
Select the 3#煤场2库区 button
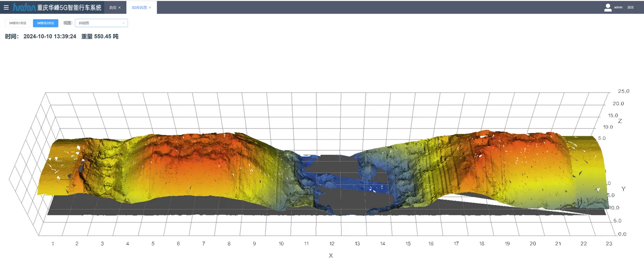coord(45,23)
